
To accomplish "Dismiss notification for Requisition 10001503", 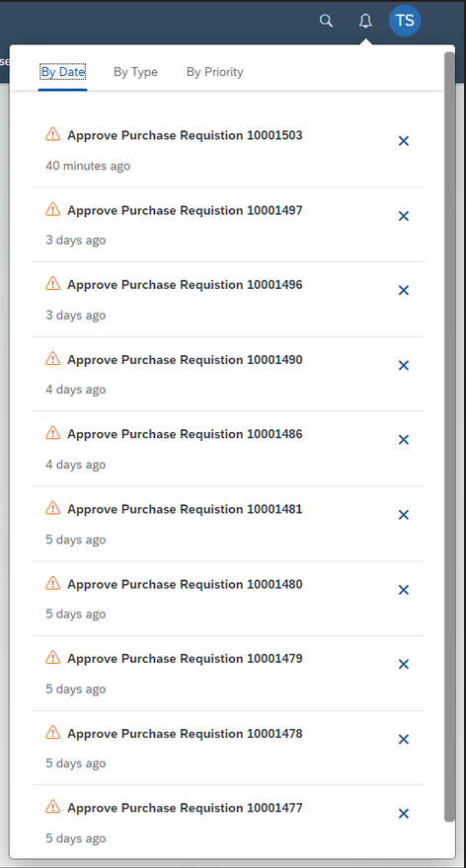I will (x=404, y=141).
